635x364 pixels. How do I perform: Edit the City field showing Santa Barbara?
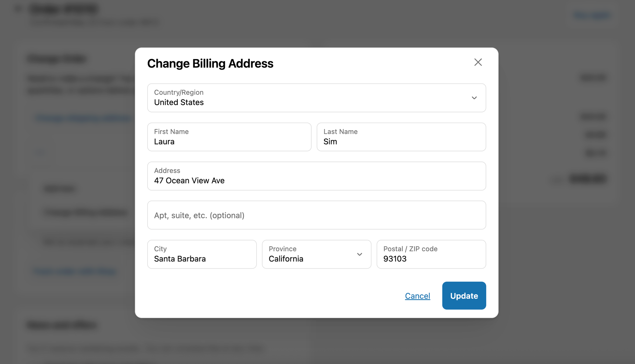coord(202,254)
